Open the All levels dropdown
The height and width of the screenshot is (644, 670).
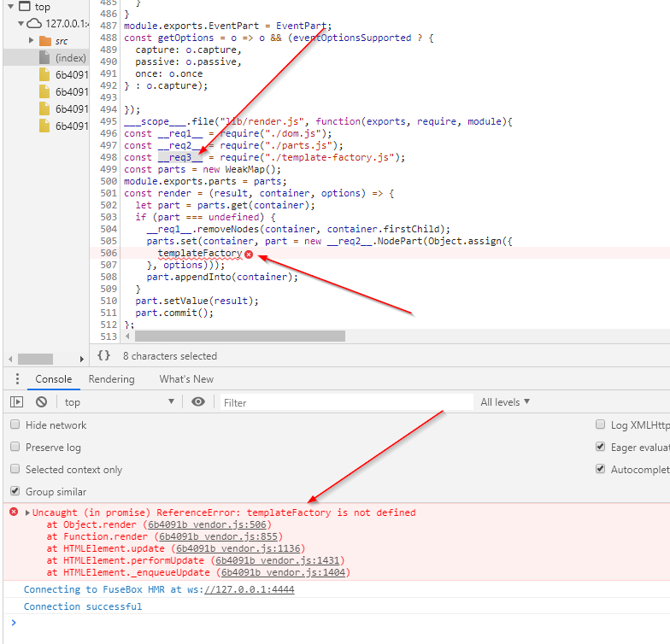pyautogui.click(x=505, y=401)
